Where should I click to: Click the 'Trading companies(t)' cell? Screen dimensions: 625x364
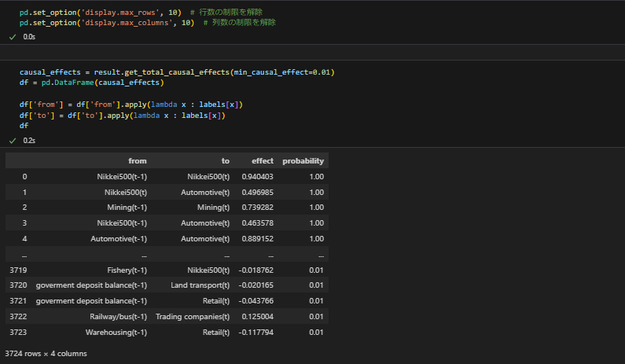coord(193,316)
